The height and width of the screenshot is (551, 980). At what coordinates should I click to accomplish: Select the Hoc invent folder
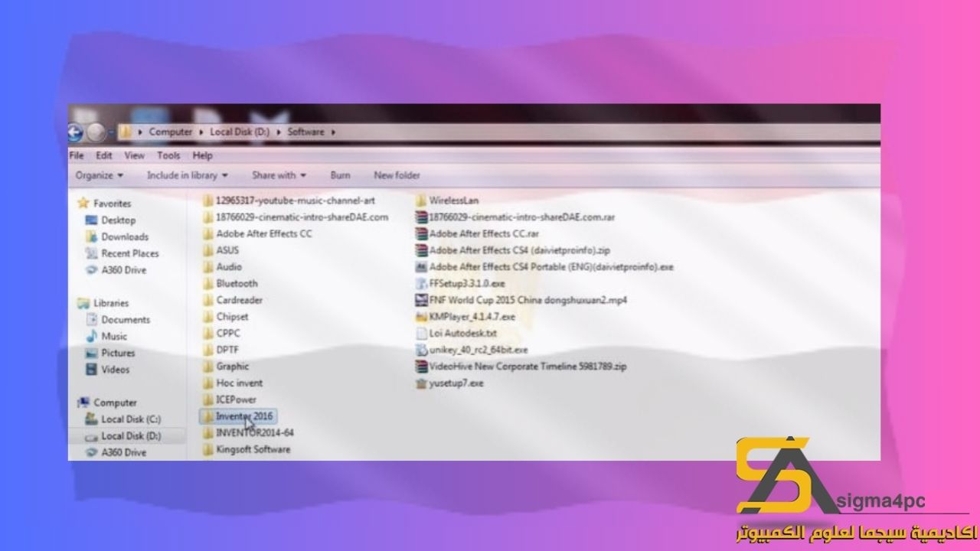pos(233,383)
